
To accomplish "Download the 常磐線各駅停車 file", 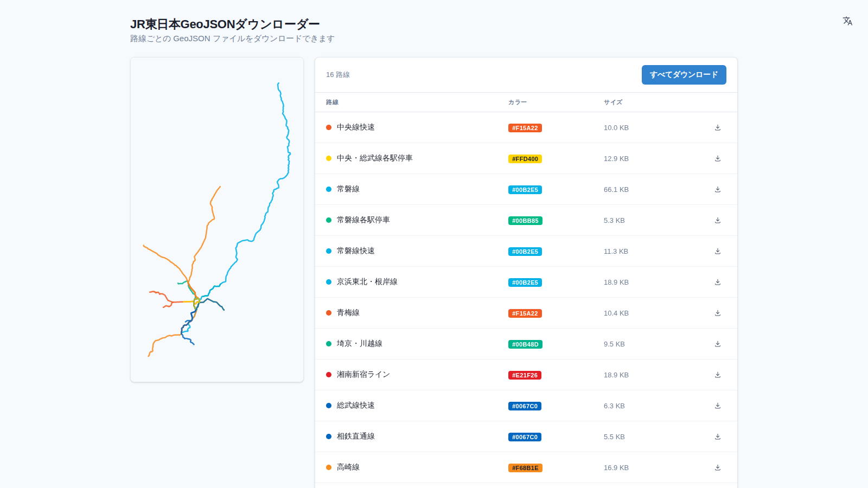I will (x=718, y=220).
